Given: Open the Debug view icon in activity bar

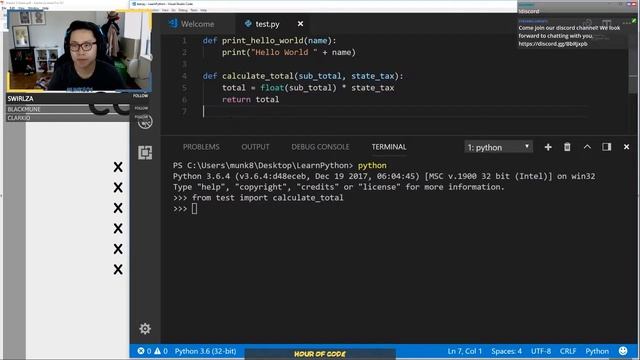Looking at the screenshot, I should click(144, 122).
